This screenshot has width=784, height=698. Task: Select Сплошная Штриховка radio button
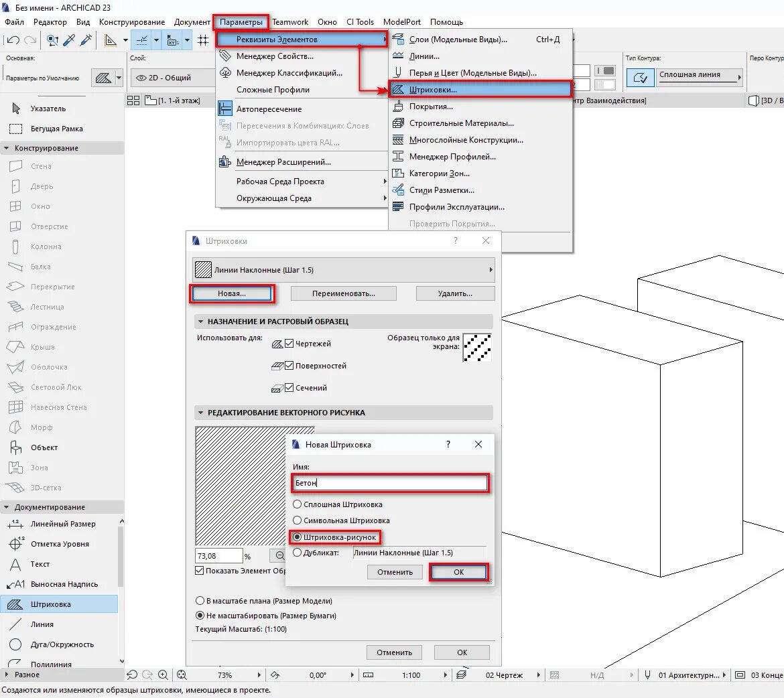(x=297, y=504)
